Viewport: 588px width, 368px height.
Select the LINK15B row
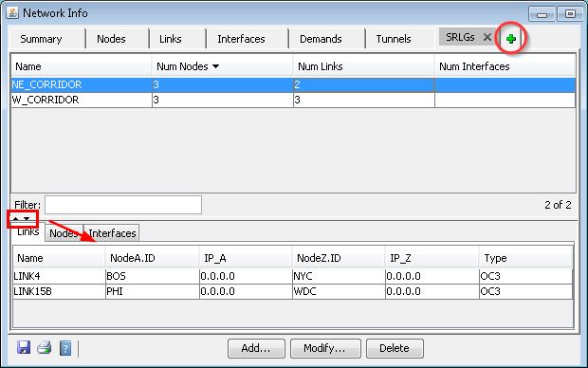[x=293, y=291]
